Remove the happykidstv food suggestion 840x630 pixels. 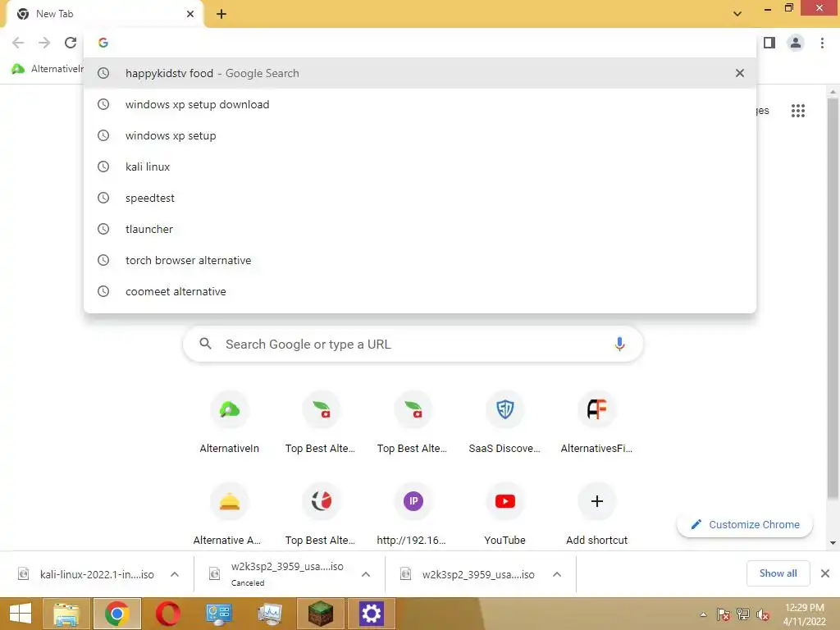tap(739, 73)
